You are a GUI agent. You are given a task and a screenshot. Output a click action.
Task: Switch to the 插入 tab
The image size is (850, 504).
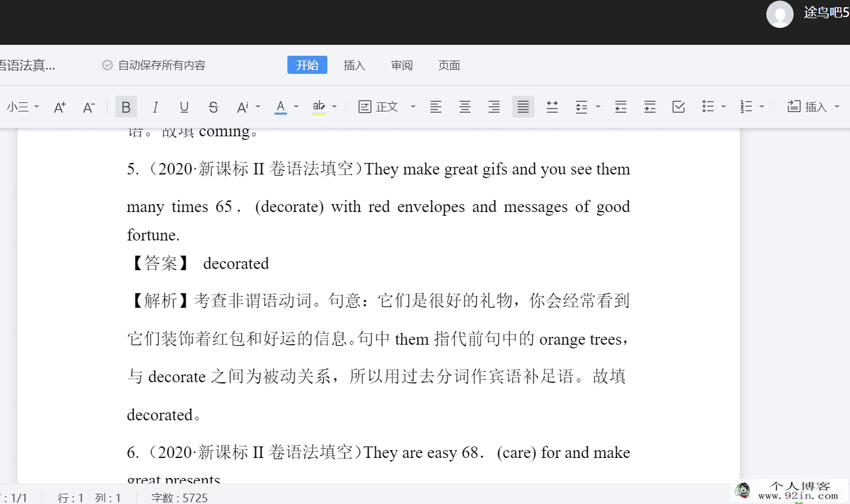355,65
